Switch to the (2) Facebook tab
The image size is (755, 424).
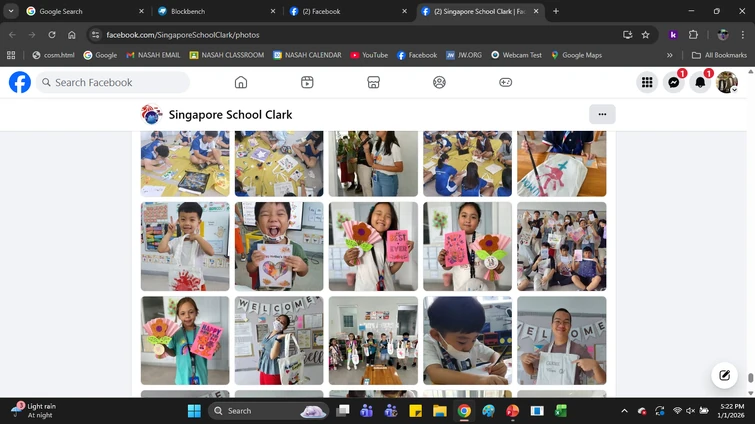coord(348,11)
